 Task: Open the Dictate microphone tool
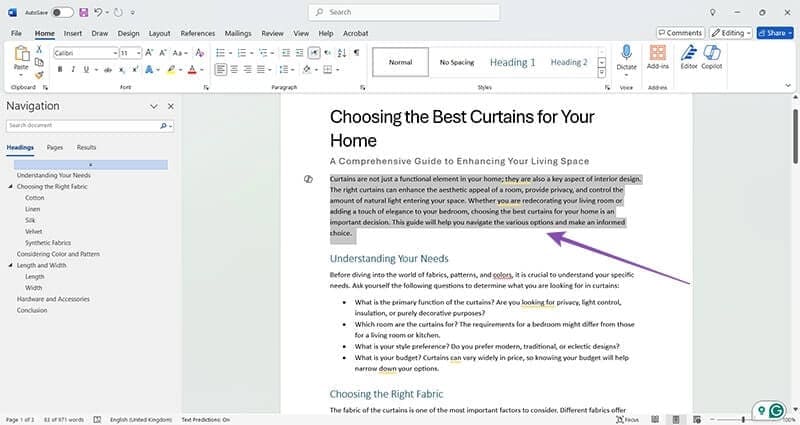[x=627, y=58]
